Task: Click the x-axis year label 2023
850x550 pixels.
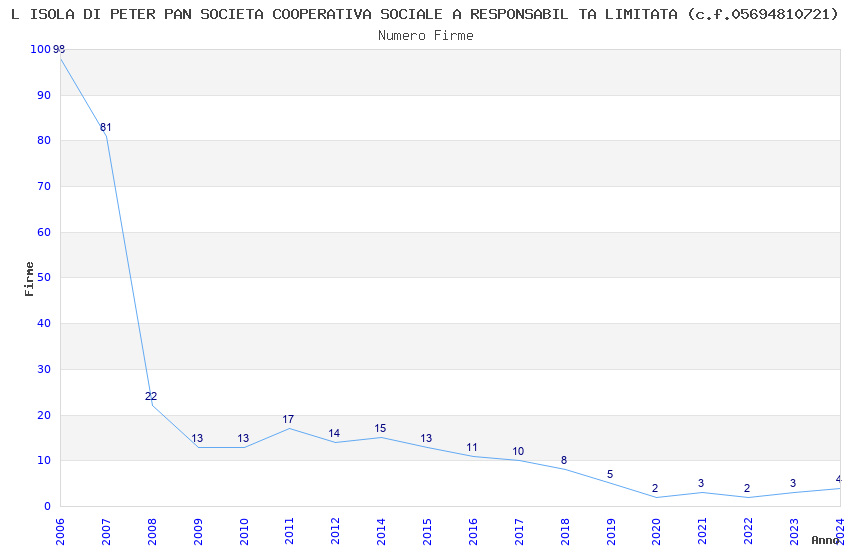Action: [794, 532]
